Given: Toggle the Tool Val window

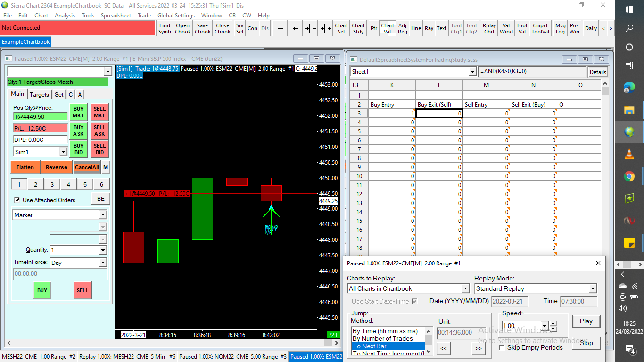Looking at the screenshot, I should point(522,28).
